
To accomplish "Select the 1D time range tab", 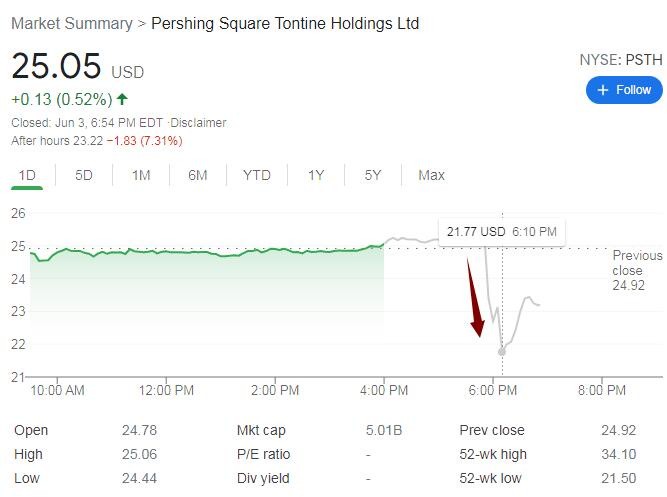I will [x=27, y=176].
